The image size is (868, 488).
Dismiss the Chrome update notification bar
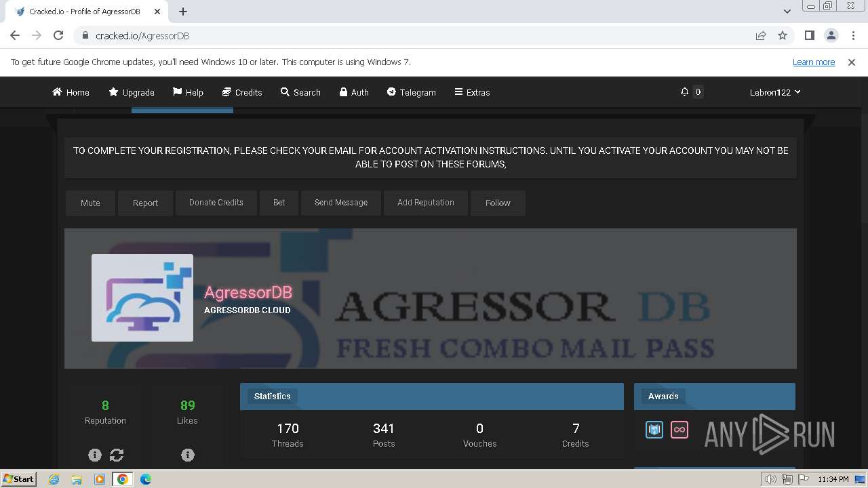coord(852,62)
